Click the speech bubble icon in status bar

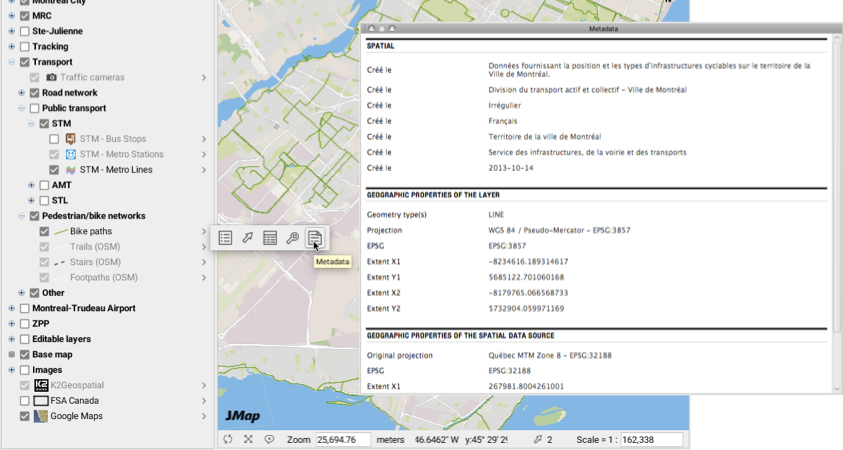(269, 439)
